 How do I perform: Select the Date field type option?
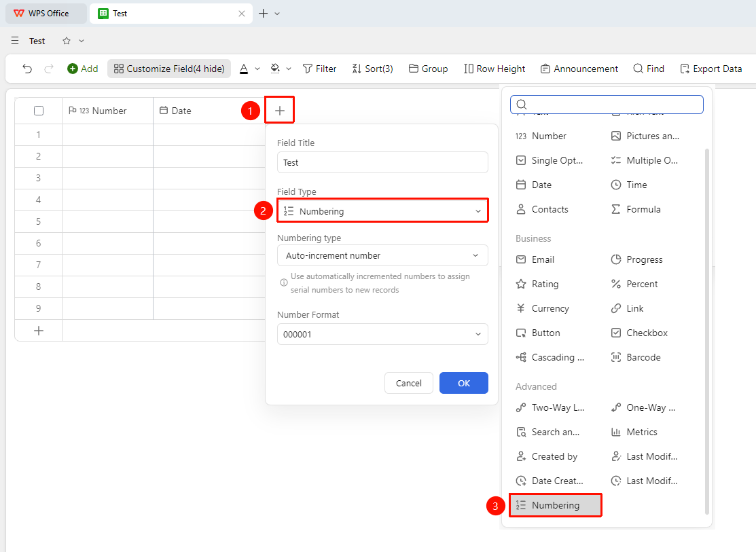tap(533, 185)
